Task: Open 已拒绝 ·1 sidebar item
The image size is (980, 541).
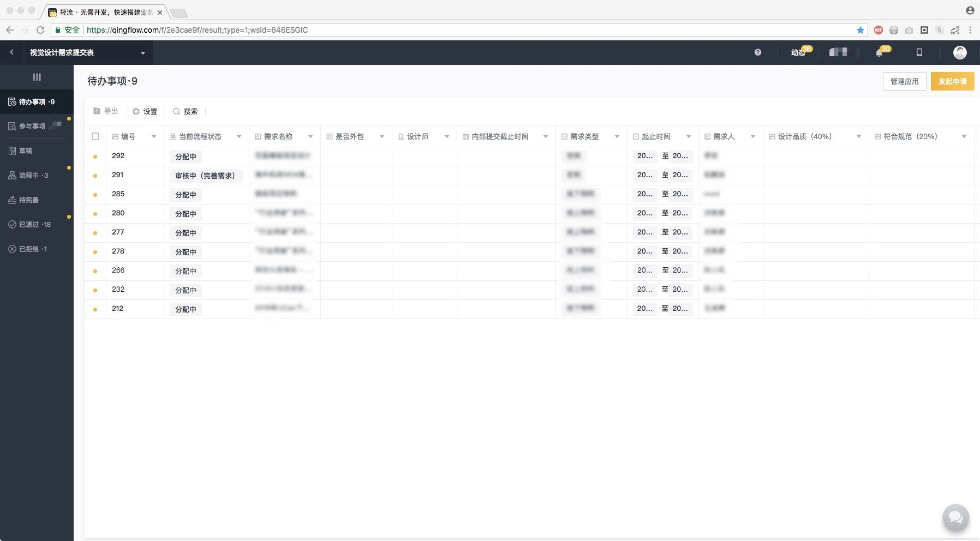Action: point(37,249)
